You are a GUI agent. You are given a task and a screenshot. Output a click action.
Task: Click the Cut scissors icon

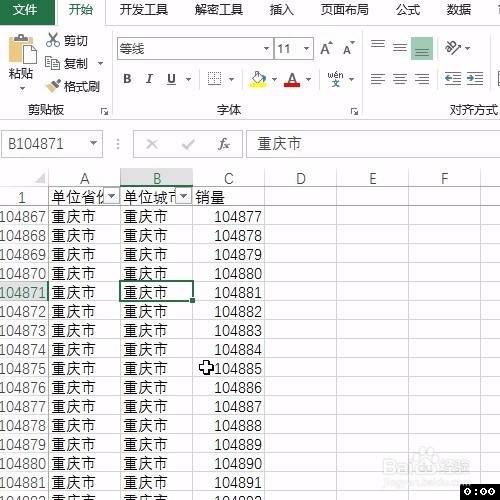[53, 40]
